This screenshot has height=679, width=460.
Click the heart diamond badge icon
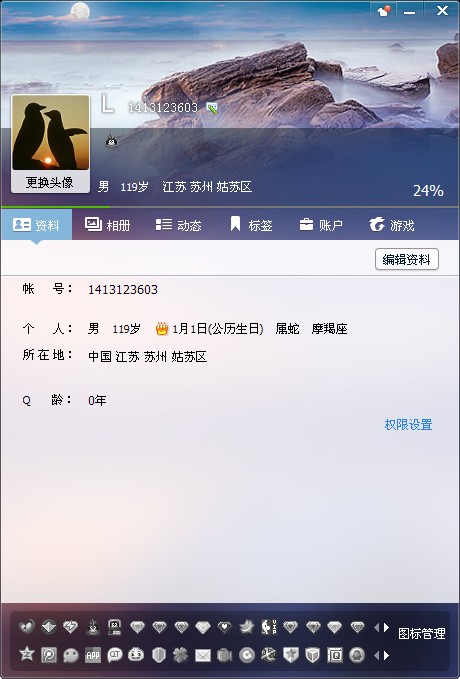[224, 627]
